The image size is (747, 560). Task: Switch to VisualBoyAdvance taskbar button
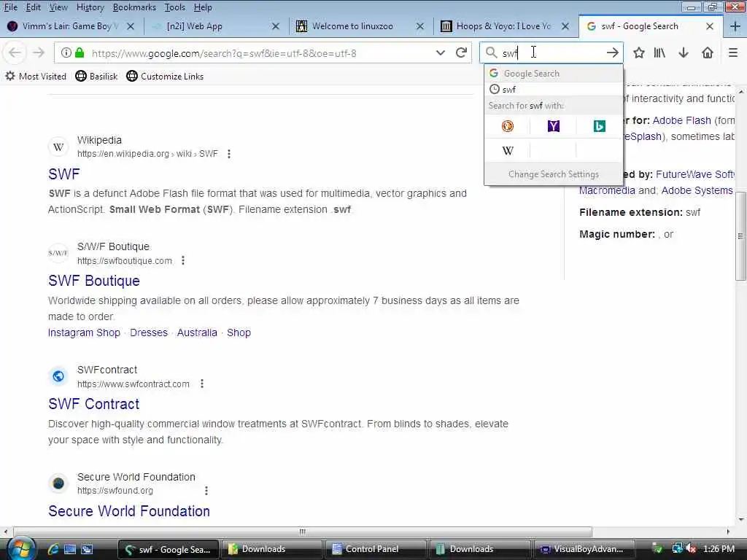[584, 549]
